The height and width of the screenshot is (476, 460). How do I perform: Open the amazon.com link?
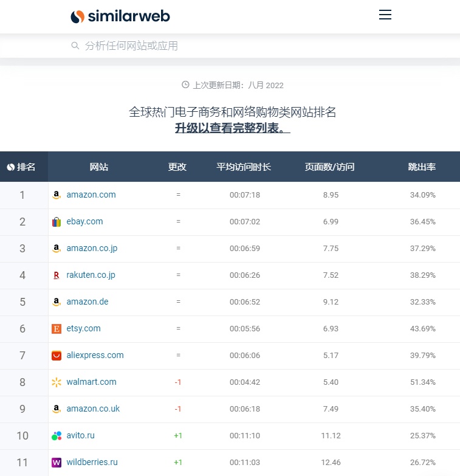pos(91,195)
